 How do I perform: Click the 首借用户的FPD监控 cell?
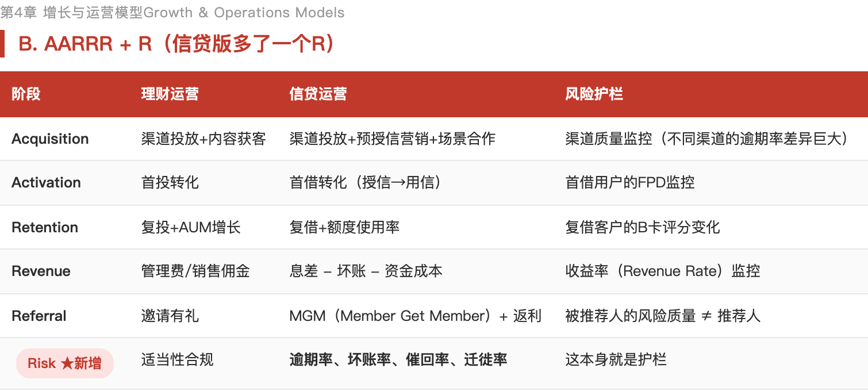pyautogui.click(x=630, y=183)
